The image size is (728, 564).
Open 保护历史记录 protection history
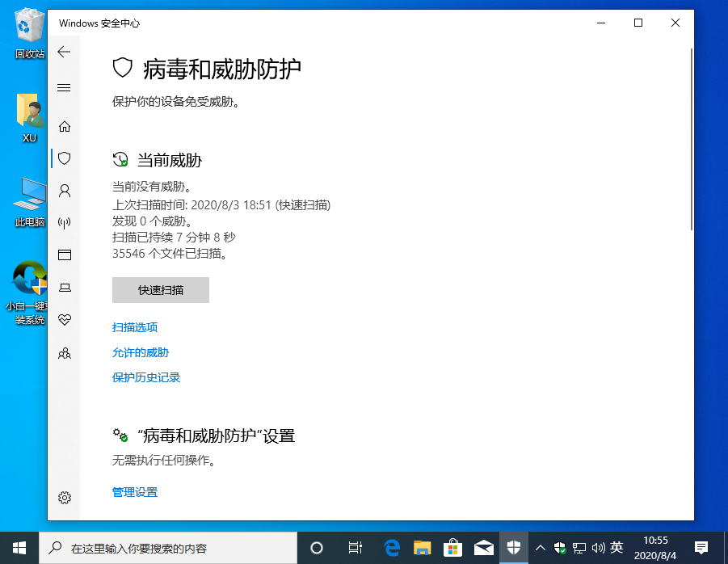click(145, 377)
